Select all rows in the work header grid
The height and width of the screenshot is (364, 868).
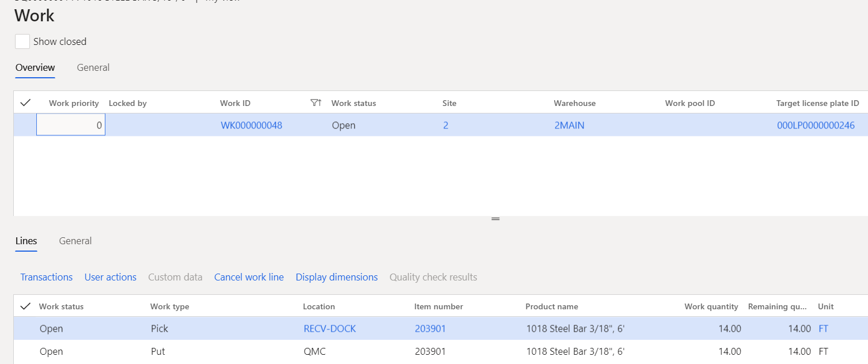25,103
